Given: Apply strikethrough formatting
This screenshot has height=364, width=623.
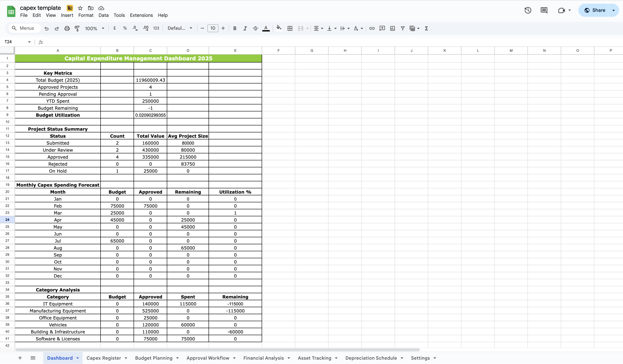Looking at the screenshot, I should [255, 28].
